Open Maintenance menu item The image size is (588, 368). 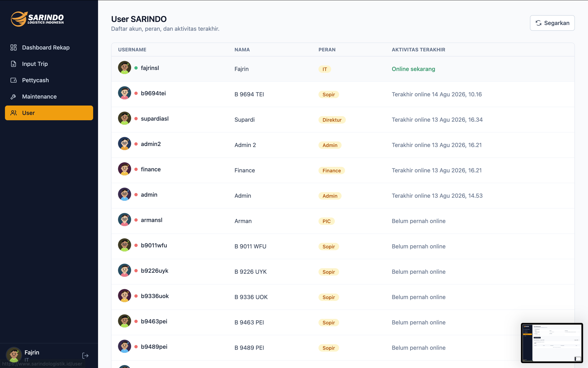[x=49, y=96]
